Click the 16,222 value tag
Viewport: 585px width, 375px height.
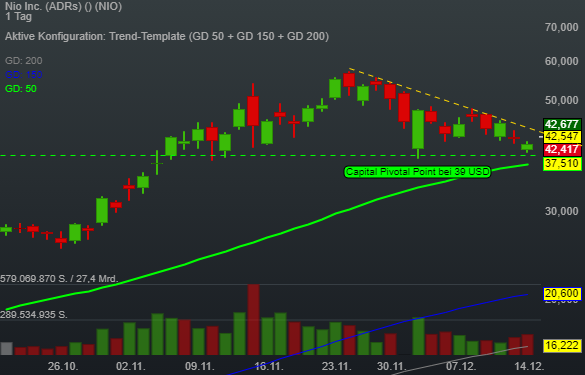pos(562,345)
